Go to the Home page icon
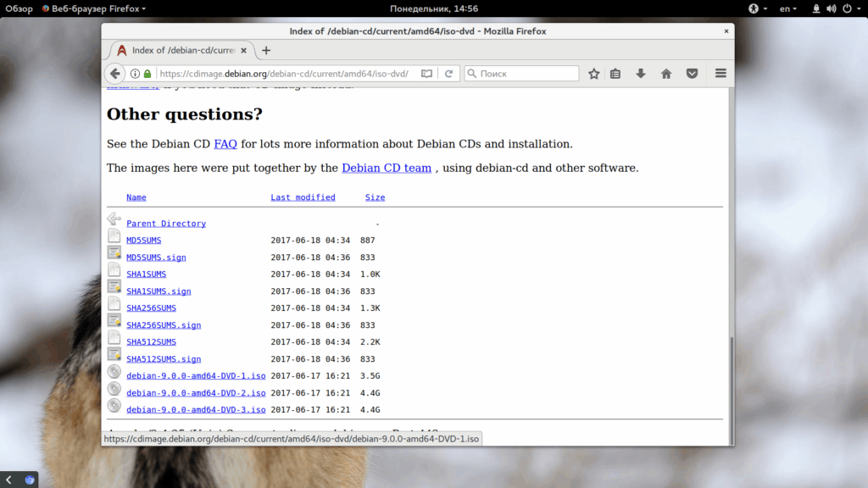This screenshot has height=488, width=868. point(666,74)
